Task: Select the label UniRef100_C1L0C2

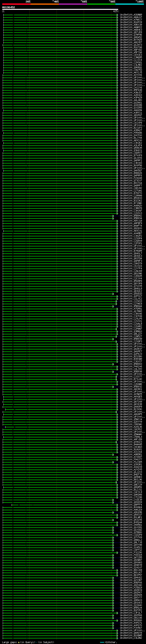Action: click(131, 299)
